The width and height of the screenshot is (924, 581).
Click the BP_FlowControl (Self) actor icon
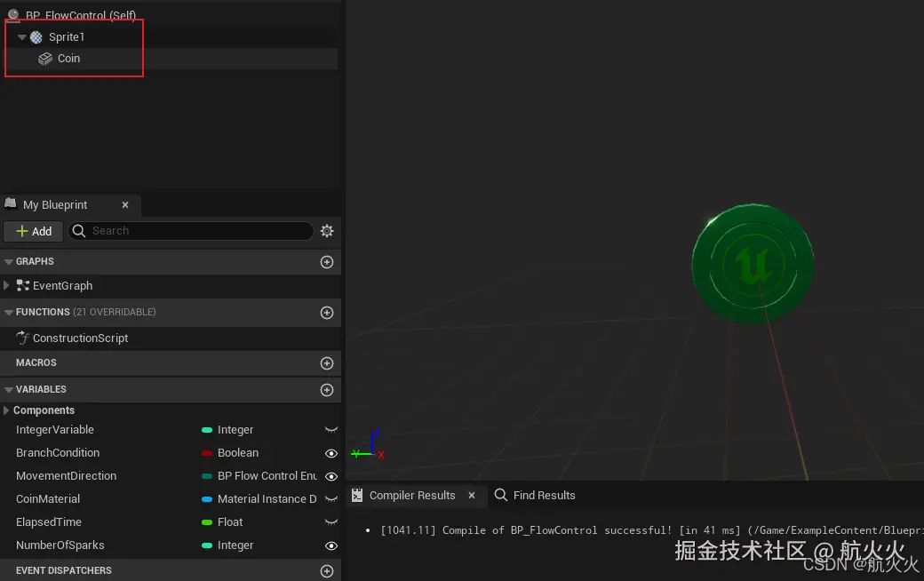point(13,15)
